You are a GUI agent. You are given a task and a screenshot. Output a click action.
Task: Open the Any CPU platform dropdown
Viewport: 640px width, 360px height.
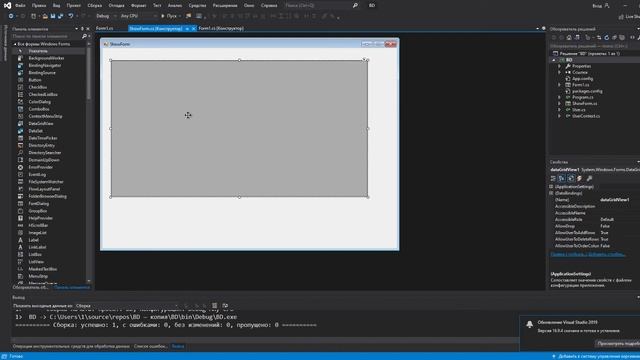(138, 16)
